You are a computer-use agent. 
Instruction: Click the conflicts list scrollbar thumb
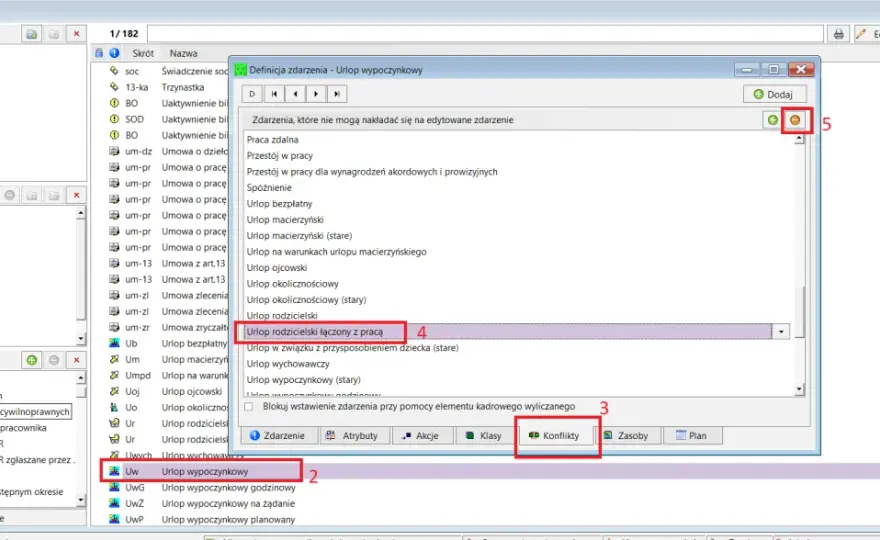[800, 312]
